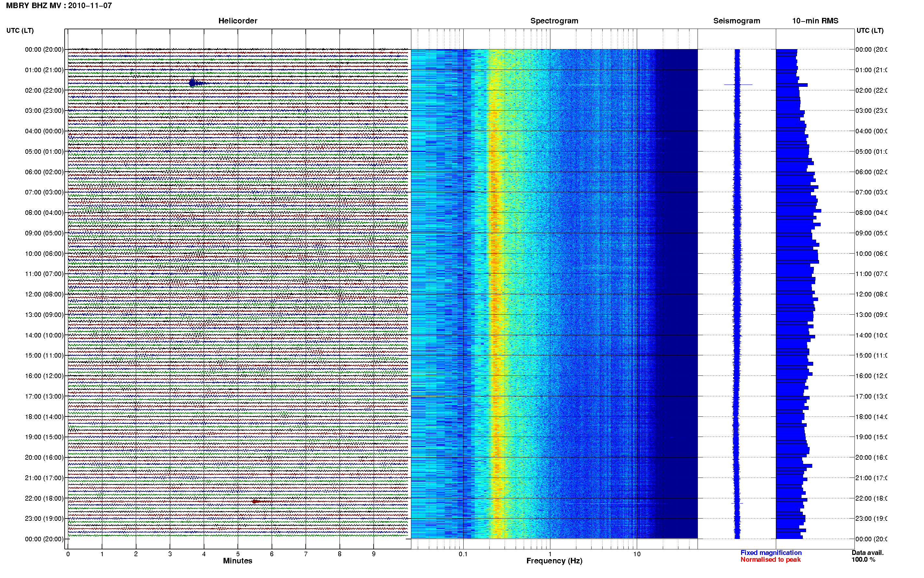Image resolution: width=924 pixels, height=578 pixels.
Task: Click the left 13:00 (09:00) time label
Action: coord(44,315)
